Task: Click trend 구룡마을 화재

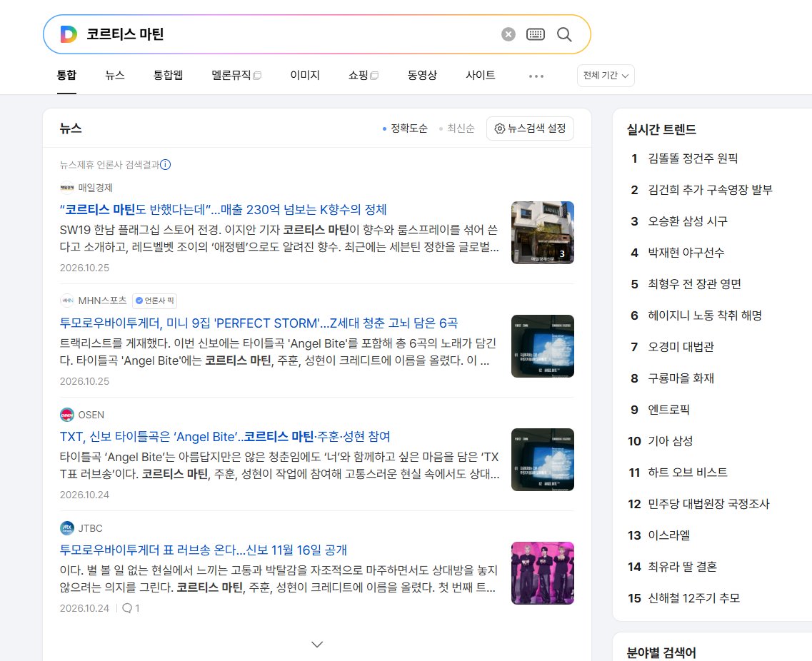Action: pos(681,378)
